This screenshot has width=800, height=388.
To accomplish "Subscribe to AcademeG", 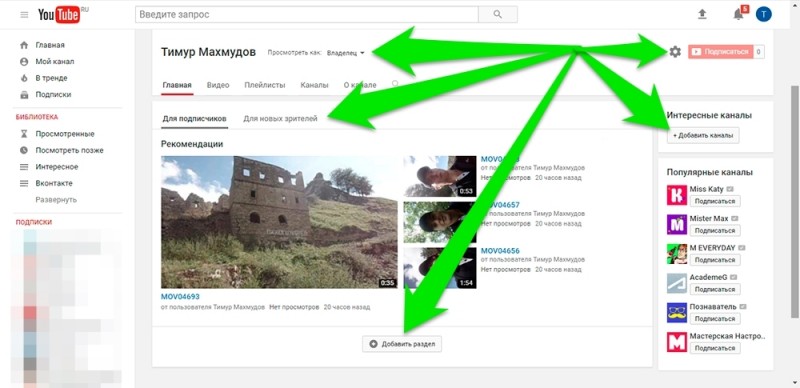I will (715, 289).
